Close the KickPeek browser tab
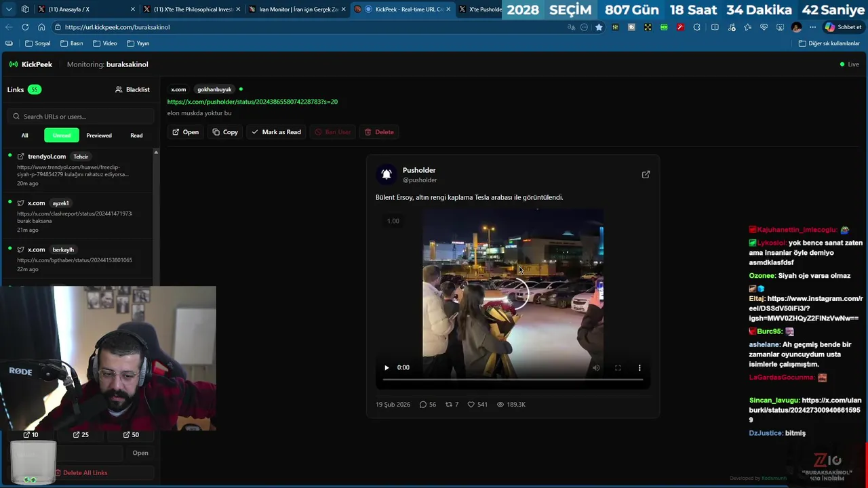Image resolution: width=868 pixels, height=488 pixels. pos(448,9)
